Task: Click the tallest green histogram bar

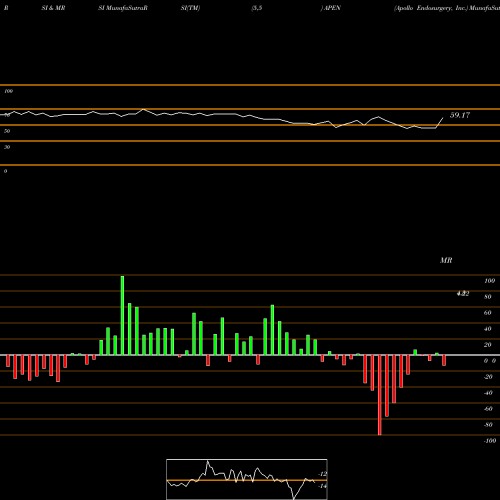Action: click(x=122, y=315)
